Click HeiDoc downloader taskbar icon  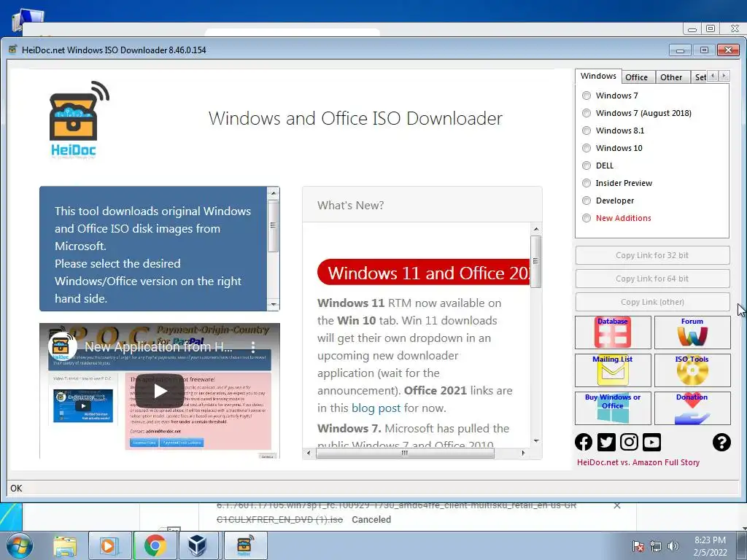[245, 545]
